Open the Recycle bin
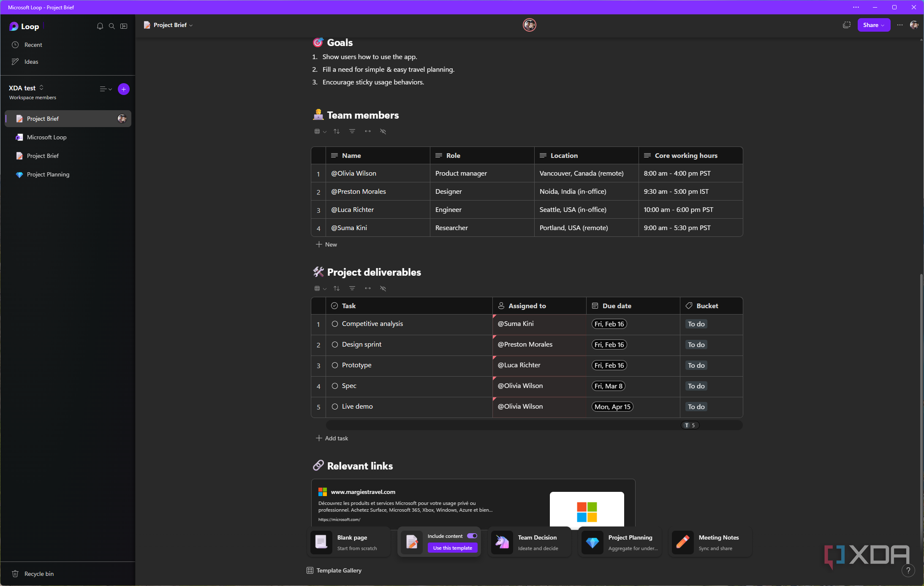The height and width of the screenshot is (586, 924). (x=38, y=574)
